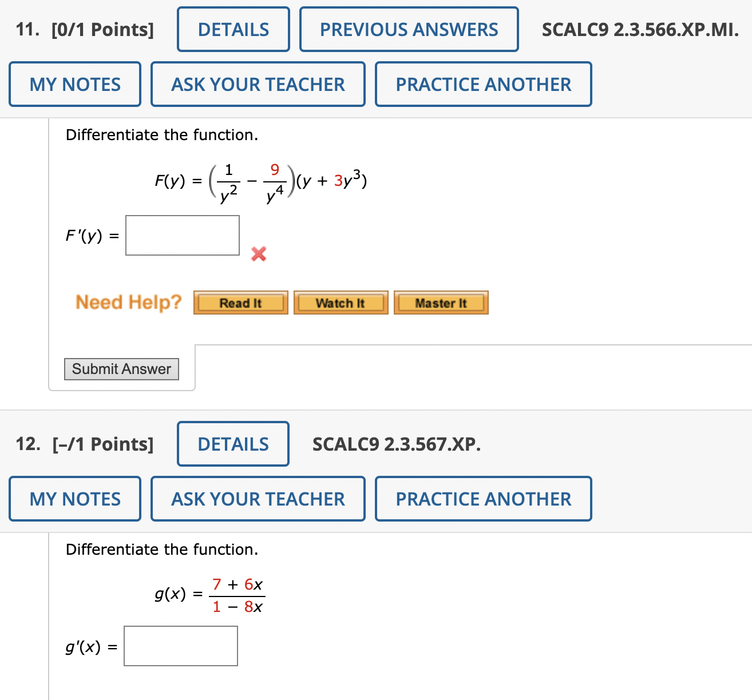Open DETAILS for problem 12
This screenshot has width=752, height=700.
(x=233, y=444)
